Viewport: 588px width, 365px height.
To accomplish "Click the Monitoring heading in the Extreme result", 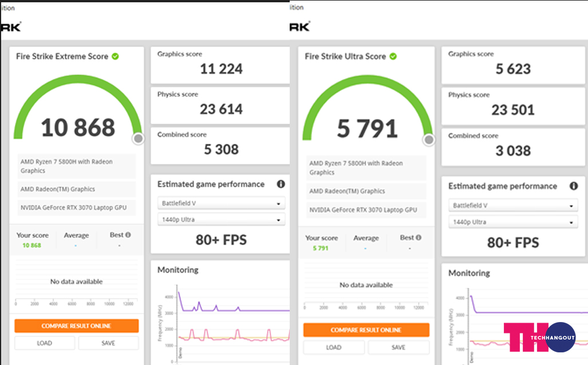I will pyautogui.click(x=178, y=270).
